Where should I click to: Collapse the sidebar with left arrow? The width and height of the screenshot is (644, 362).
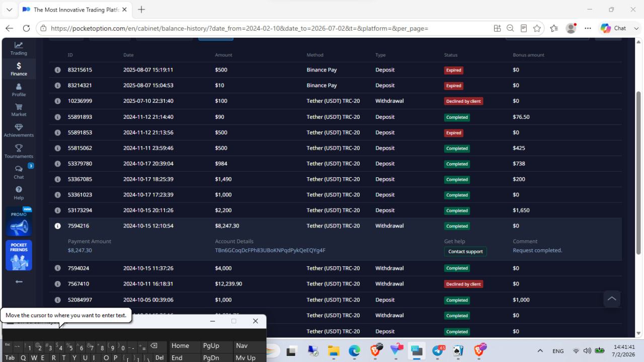(19, 281)
